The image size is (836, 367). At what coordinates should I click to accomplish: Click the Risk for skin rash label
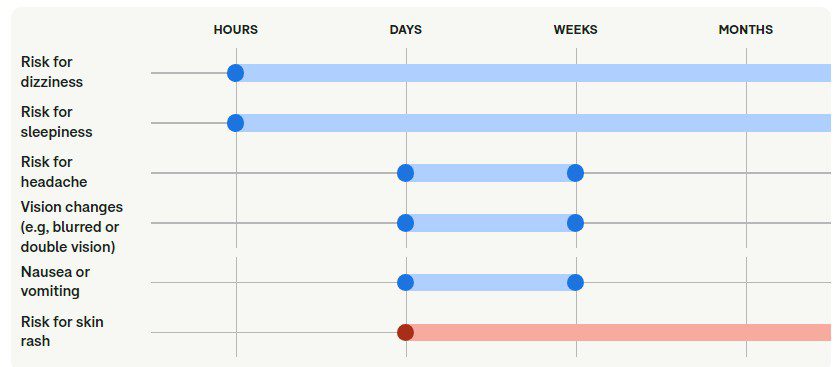click(62, 331)
